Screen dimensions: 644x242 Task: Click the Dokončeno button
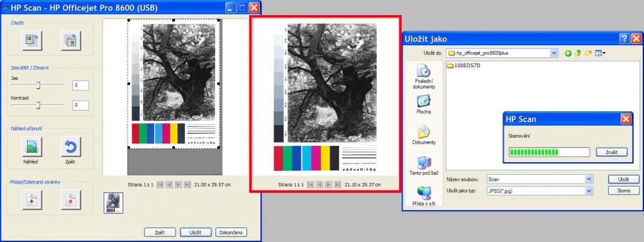click(x=231, y=233)
